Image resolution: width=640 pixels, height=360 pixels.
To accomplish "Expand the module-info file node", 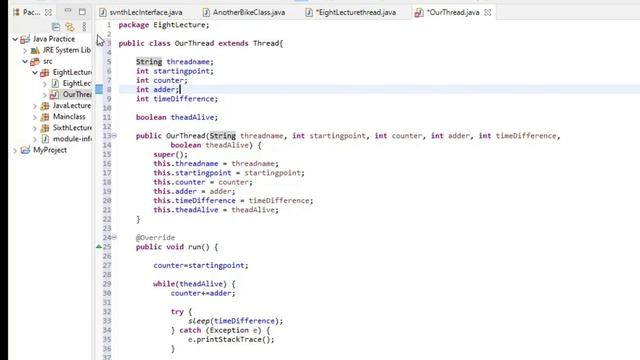I will (35, 139).
